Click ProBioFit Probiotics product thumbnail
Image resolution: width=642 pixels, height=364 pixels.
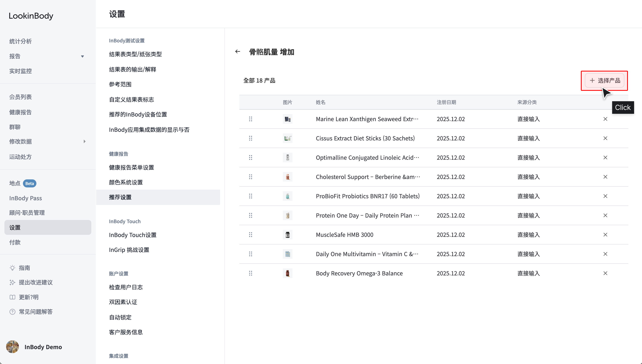tap(287, 196)
